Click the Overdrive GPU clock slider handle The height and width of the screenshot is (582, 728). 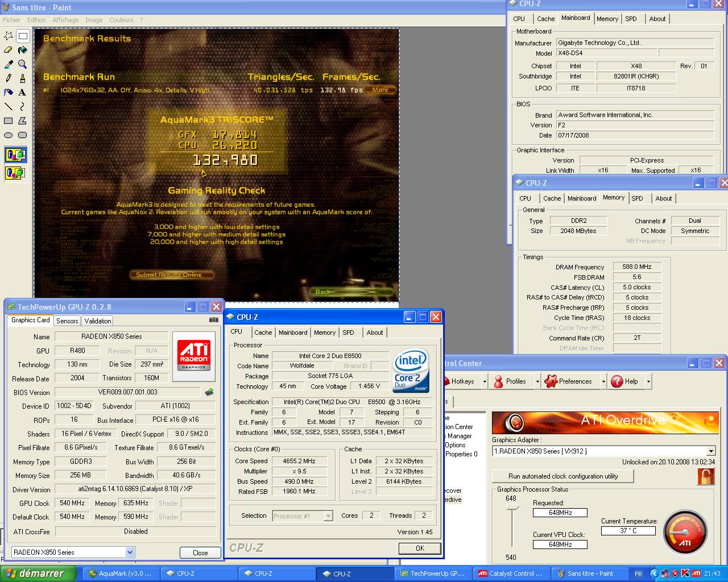coord(512,508)
